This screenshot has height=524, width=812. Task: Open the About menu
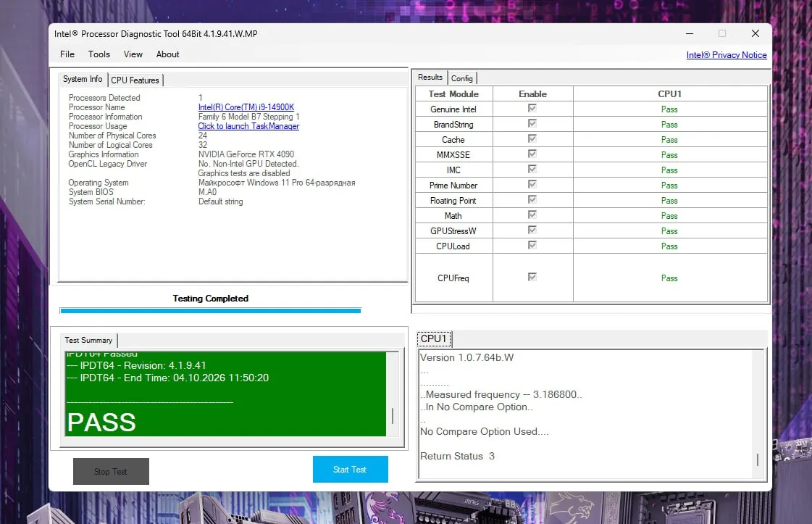click(168, 54)
